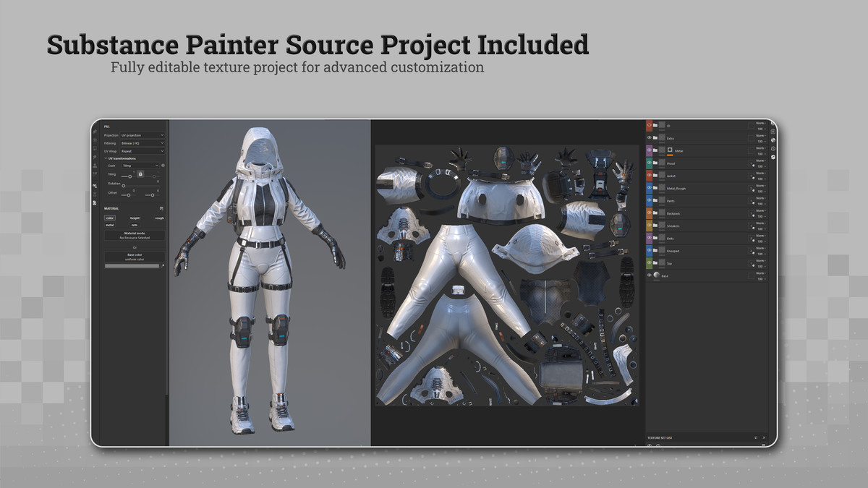Hide the Base layer
Image resolution: width=868 pixels, height=488 pixels.
[649, 275]
